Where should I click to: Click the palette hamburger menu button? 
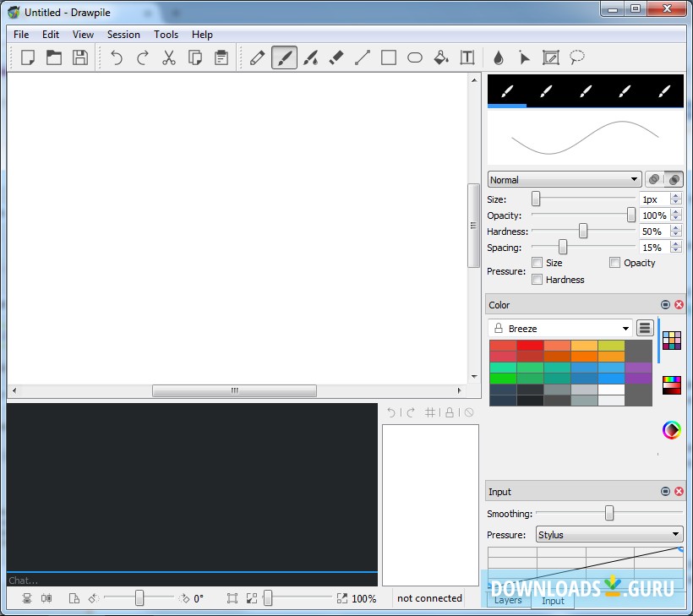(x=645, y=328)
